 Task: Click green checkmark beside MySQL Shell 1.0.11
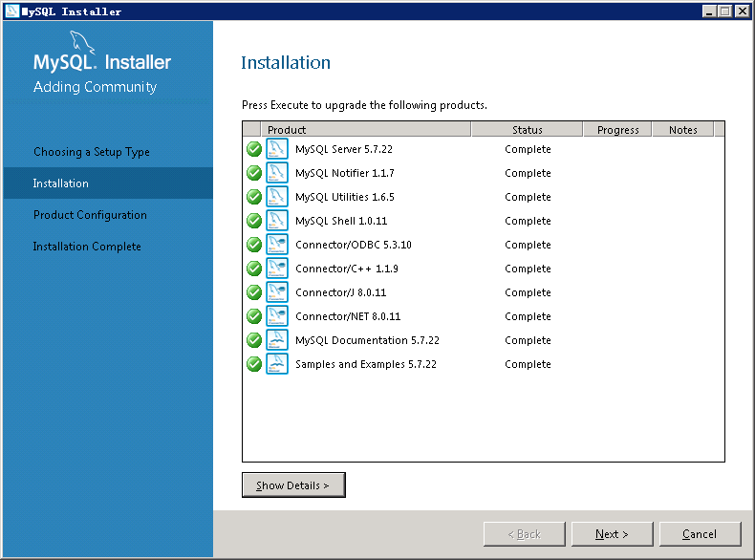pyautogui.click(x=254, y=221)
